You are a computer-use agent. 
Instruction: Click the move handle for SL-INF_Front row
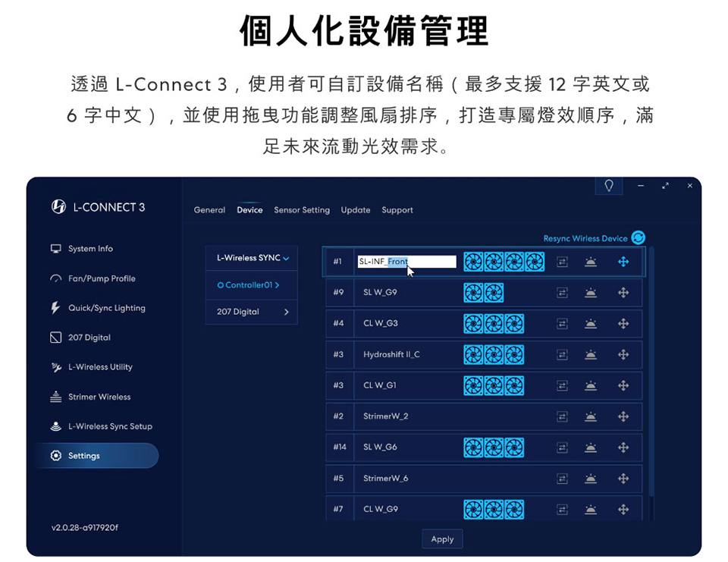[623, 262]
